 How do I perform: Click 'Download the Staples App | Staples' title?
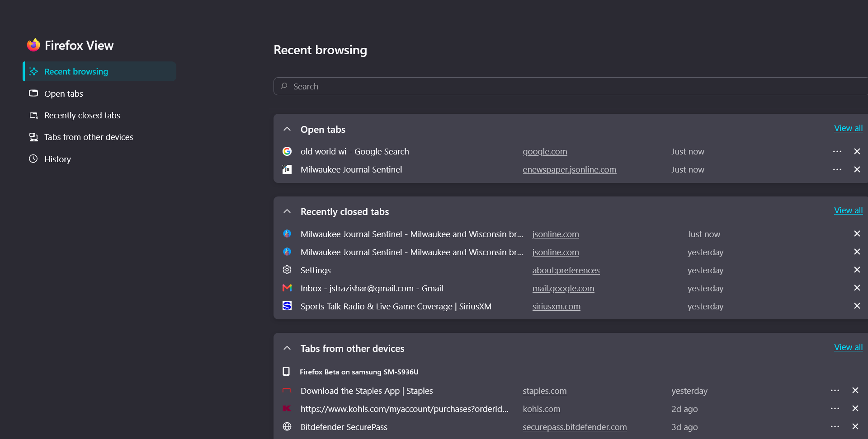click(x=367, y=391)
